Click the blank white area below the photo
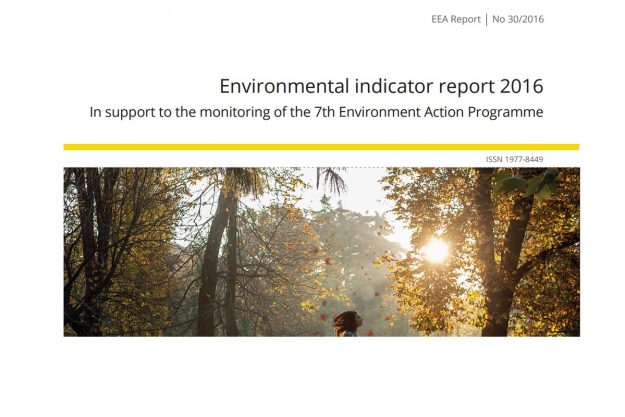 click(x=320, y=378)
